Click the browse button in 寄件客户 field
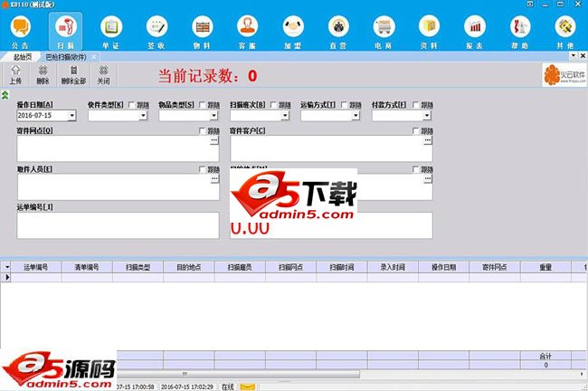 pyautogui.click(x=428, y=140)
